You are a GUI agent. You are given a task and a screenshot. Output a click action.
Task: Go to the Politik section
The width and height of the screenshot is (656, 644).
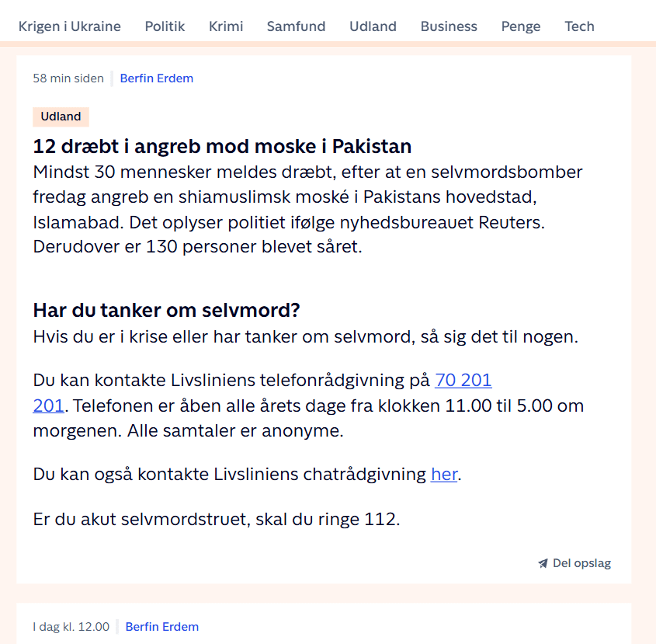165,26
